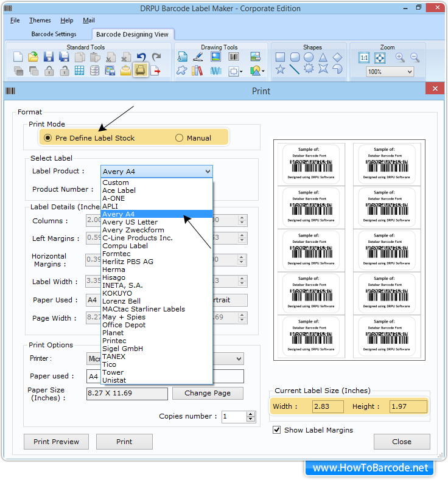Increase the Copies number stepper

click(251, 414)
